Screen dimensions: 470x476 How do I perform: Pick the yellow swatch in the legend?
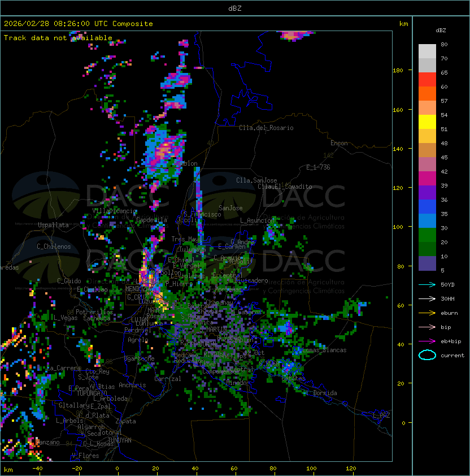(427, 122)
